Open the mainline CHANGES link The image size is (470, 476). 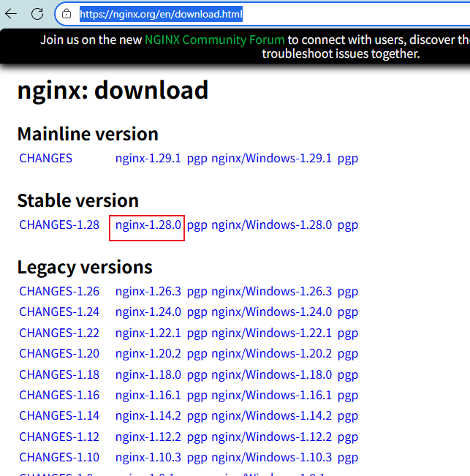point(46,158)
